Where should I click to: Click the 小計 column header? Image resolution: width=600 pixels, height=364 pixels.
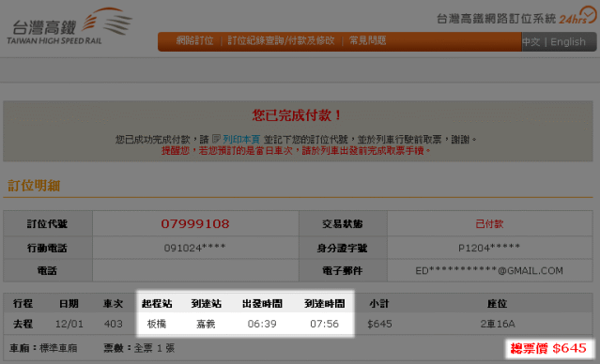tap(379, 304)
